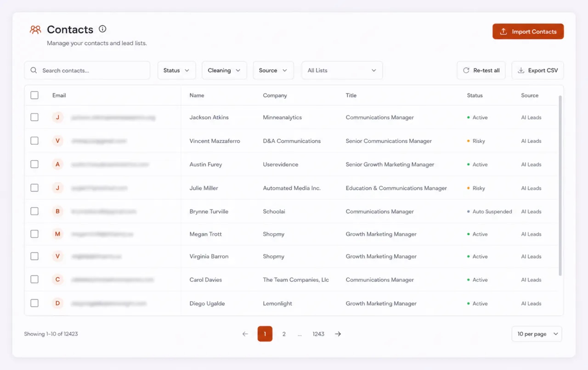Screen dimensions: 588x370
Task: Click the Export CSV button
Action: coord(537,70)
